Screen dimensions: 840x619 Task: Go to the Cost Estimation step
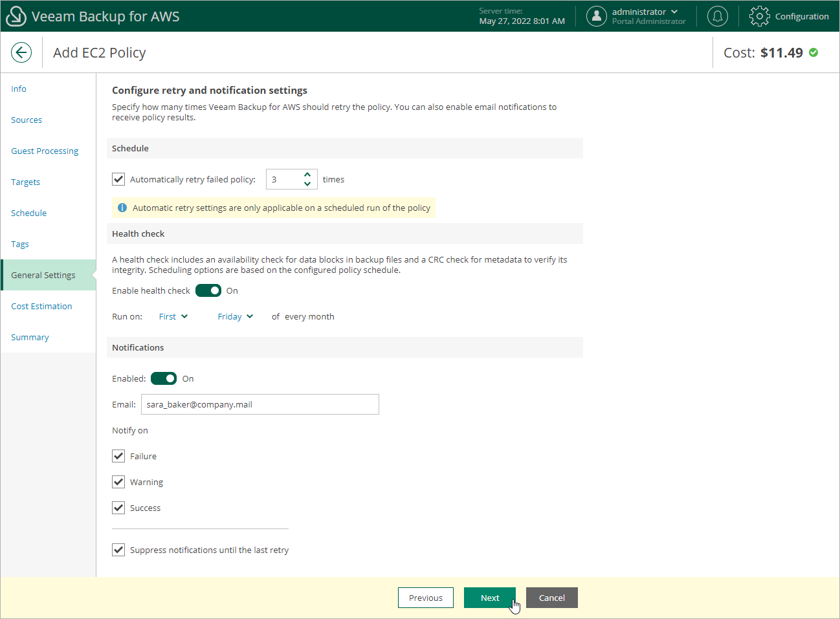(41, 306)
